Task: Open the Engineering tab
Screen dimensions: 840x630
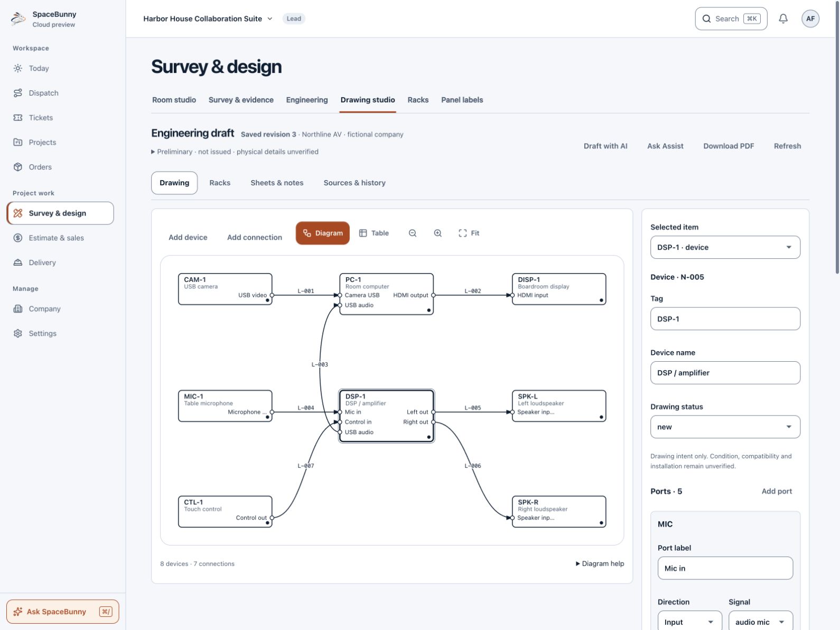Action: coord(307,100)
